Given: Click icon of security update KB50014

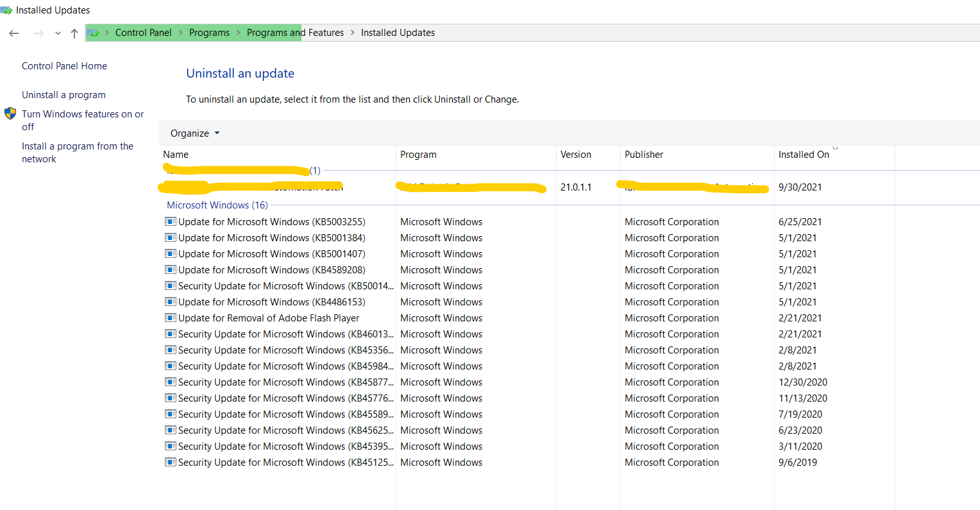Looking at the screenshot, I should tap(171, 286).
